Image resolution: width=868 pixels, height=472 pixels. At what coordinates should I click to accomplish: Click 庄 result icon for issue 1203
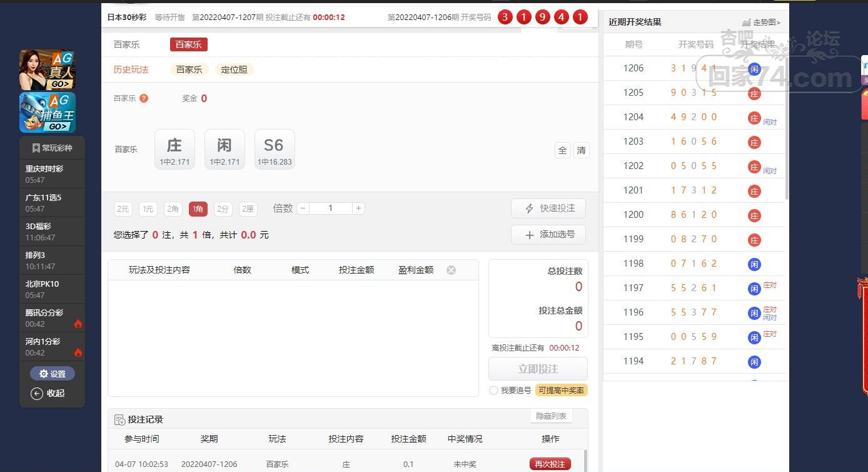coord(755,141)
